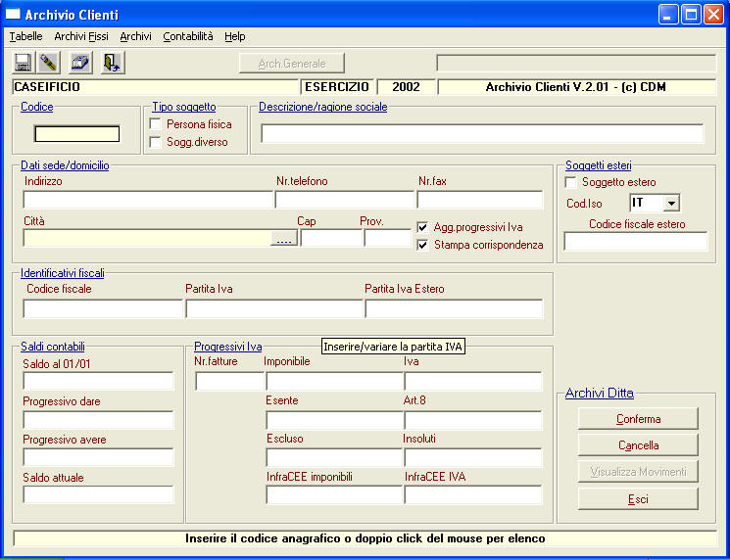Click the Conferma button

[x=638, y=419]
